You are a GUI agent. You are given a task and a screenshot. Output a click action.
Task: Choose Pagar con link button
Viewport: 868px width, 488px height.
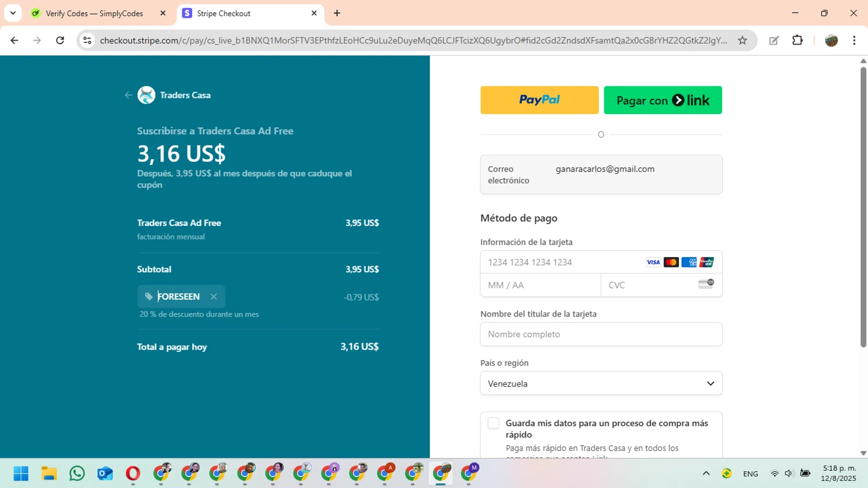click(x=663, y=100)
